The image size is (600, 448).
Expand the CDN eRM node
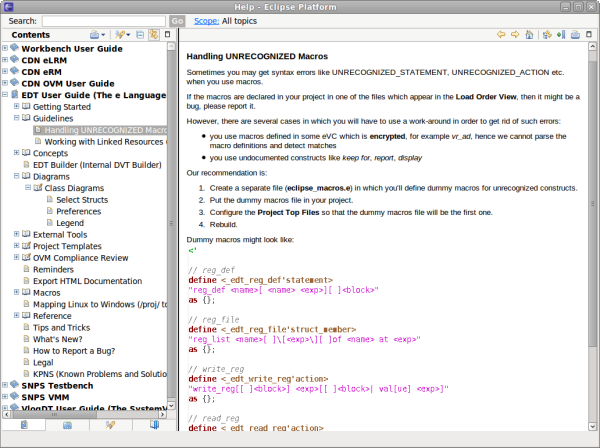[x=5, y=71]
